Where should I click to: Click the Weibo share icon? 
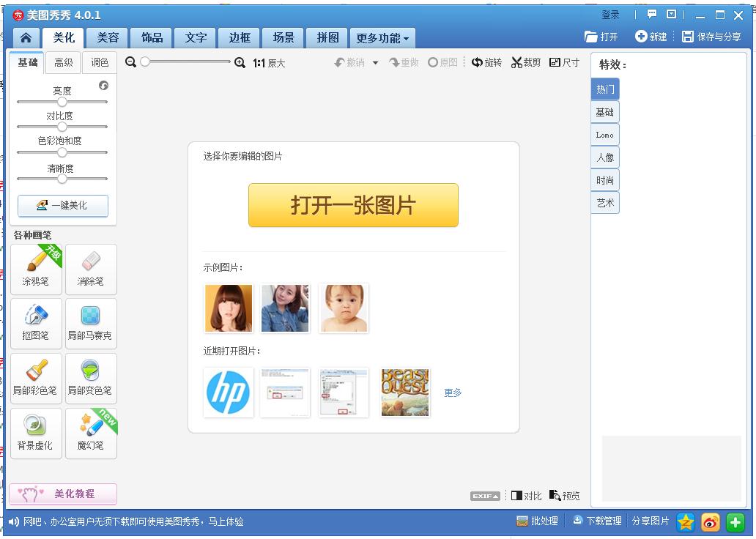click(x=710, y=521)
